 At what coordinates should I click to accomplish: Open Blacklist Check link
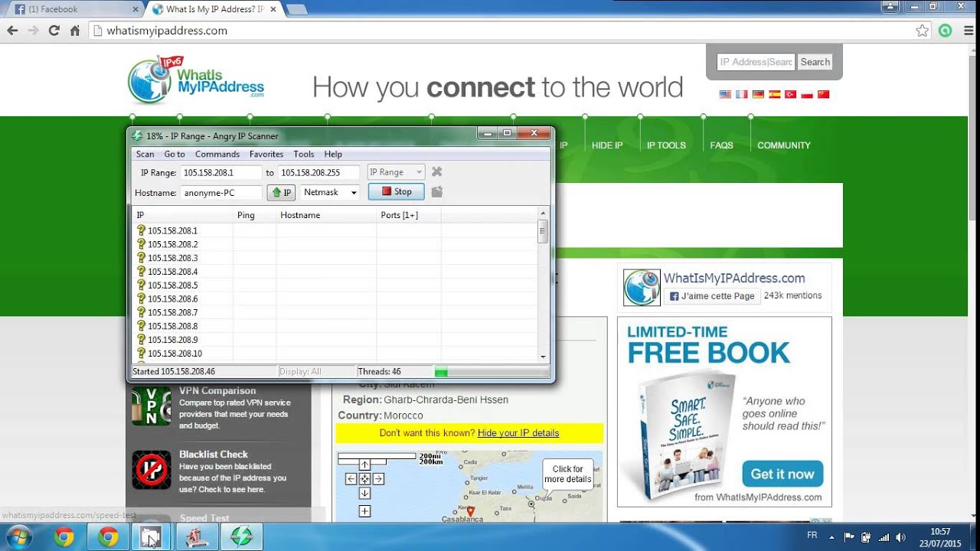(214, 455)
